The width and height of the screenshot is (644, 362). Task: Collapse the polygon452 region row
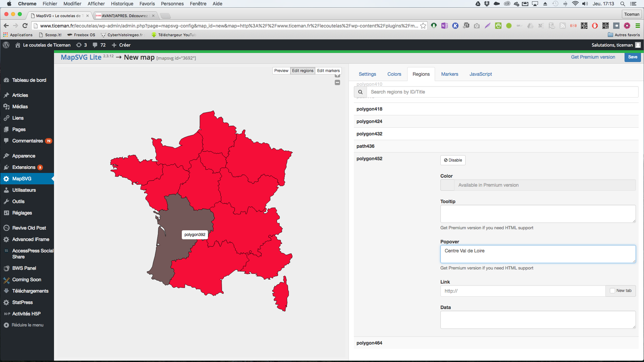(x=369, y=159)
